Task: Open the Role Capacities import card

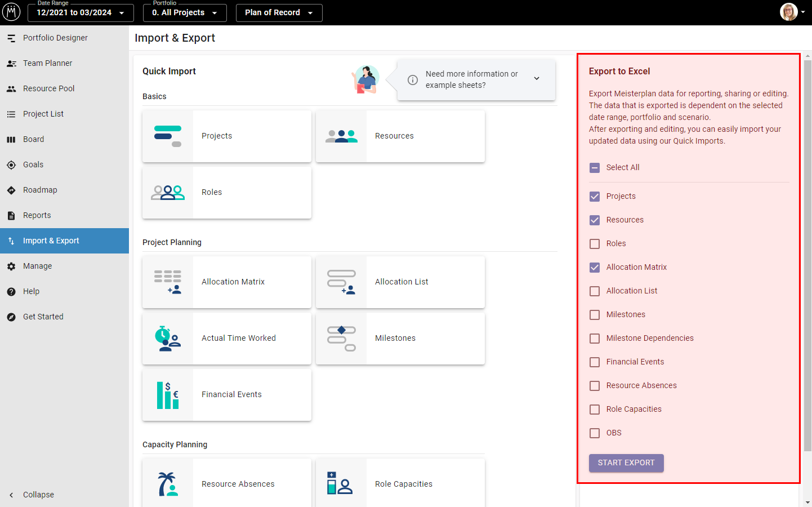Action: 400,483
